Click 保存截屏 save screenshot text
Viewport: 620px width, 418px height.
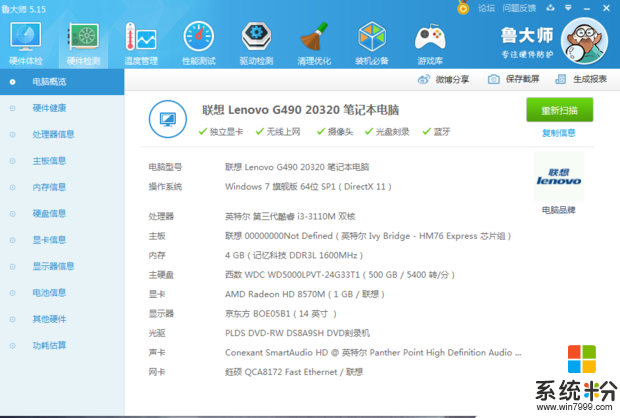point(522,79)
